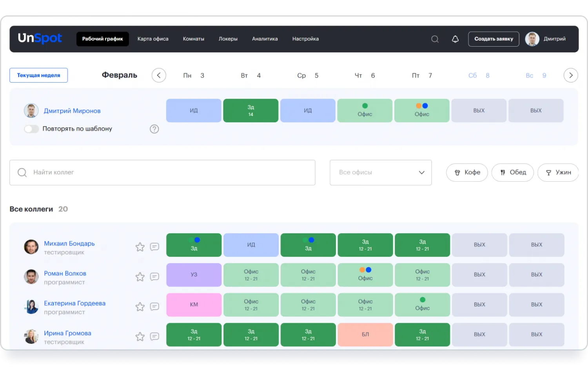Toggle the Обед filter chip
Image resolution: width=588 pixels, height=367 pixels.
pos(512,172)
